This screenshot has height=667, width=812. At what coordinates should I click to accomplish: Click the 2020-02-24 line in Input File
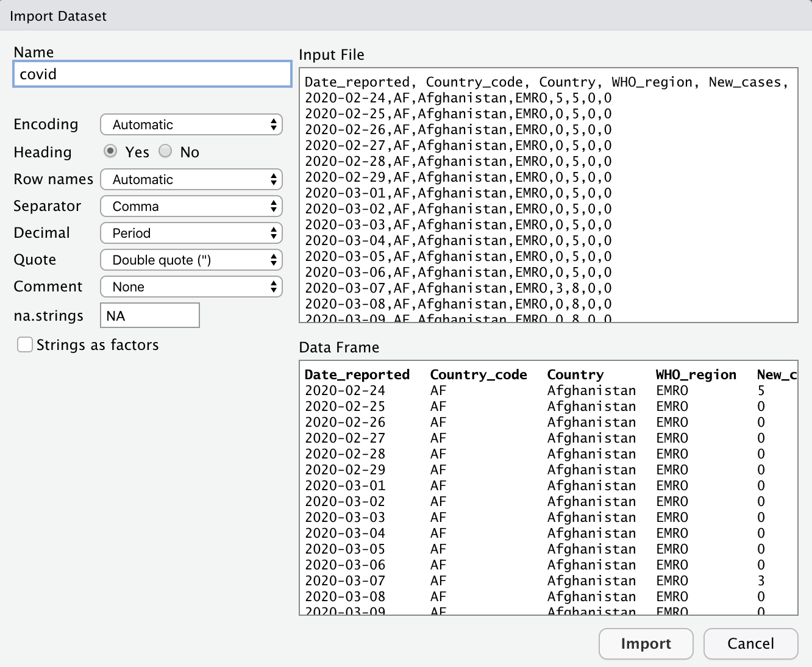pyautogui.click(x=458, y=98)
